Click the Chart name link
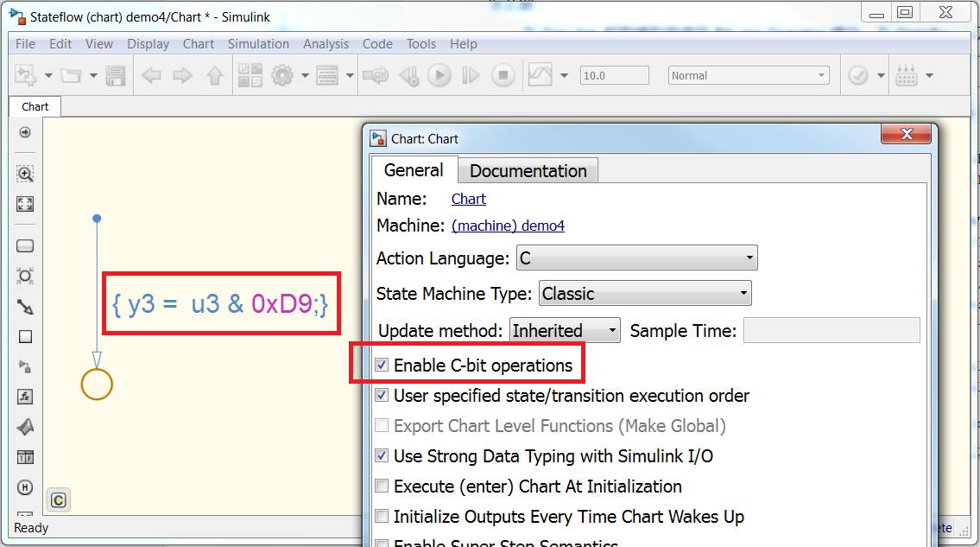The height and width of the screenshot is (547, 980). tap(468, 199)
